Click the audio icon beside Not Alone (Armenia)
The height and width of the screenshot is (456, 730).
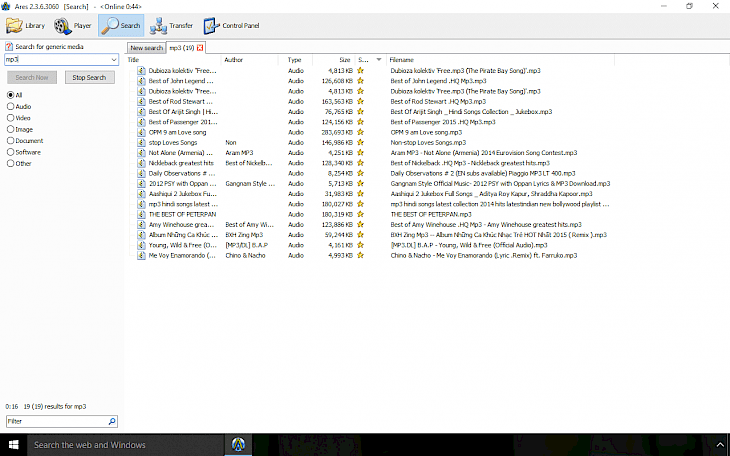coord(141,153)
